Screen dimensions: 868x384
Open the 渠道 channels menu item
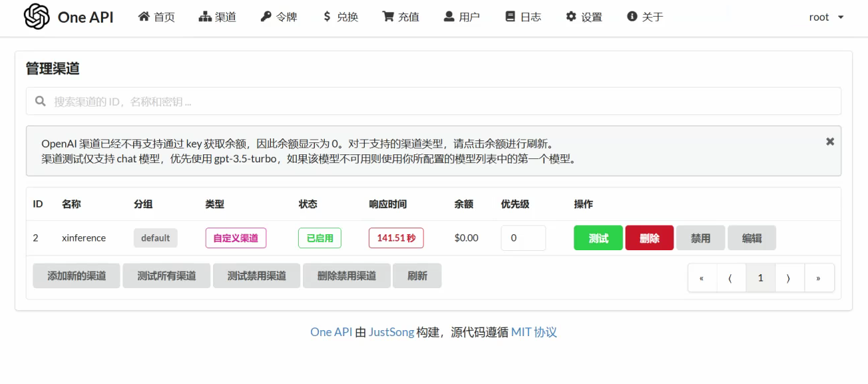218,17
